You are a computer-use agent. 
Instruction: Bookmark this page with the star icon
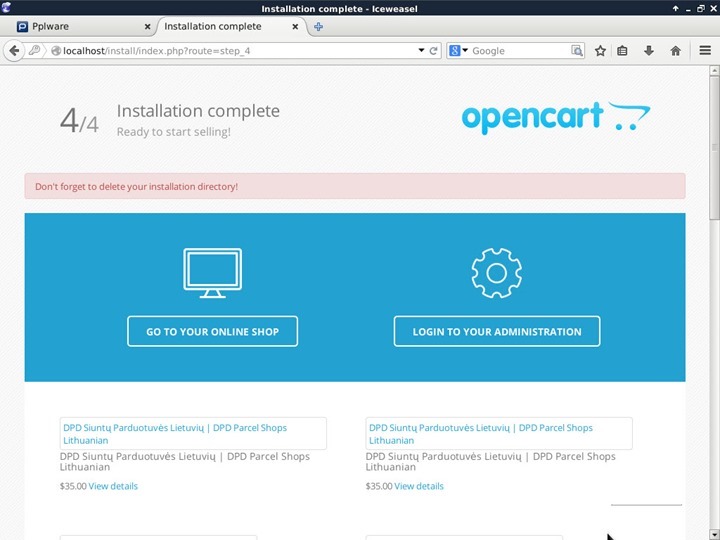point(600,51)
